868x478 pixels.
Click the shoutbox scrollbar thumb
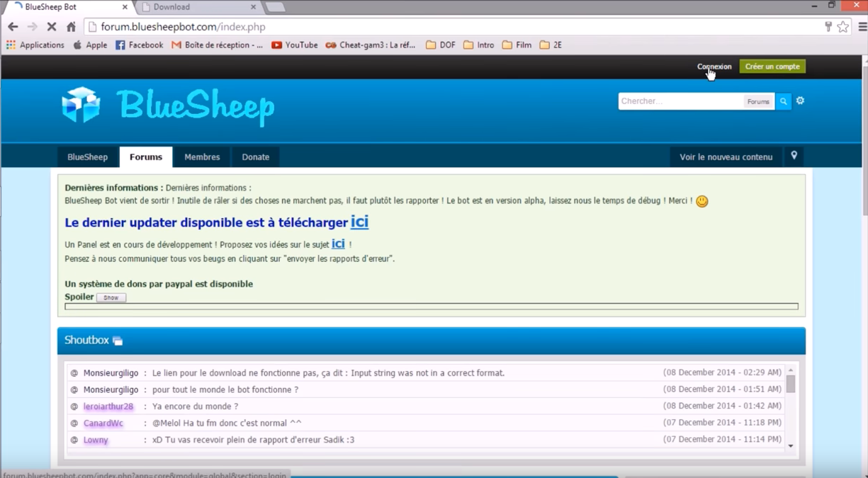[x=791, y=384]
